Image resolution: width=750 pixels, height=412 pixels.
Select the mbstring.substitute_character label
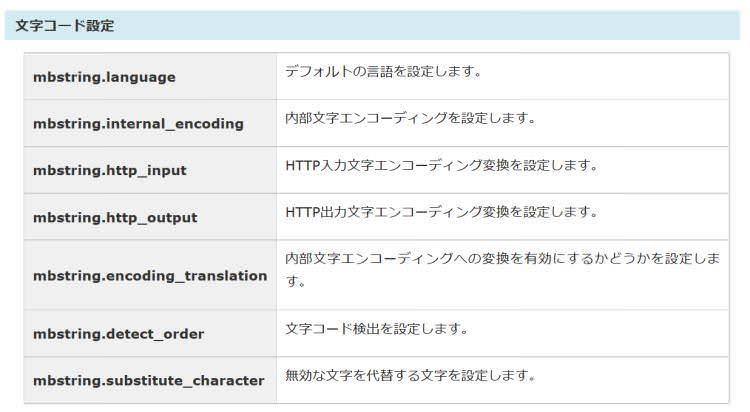tap(148, 380)
